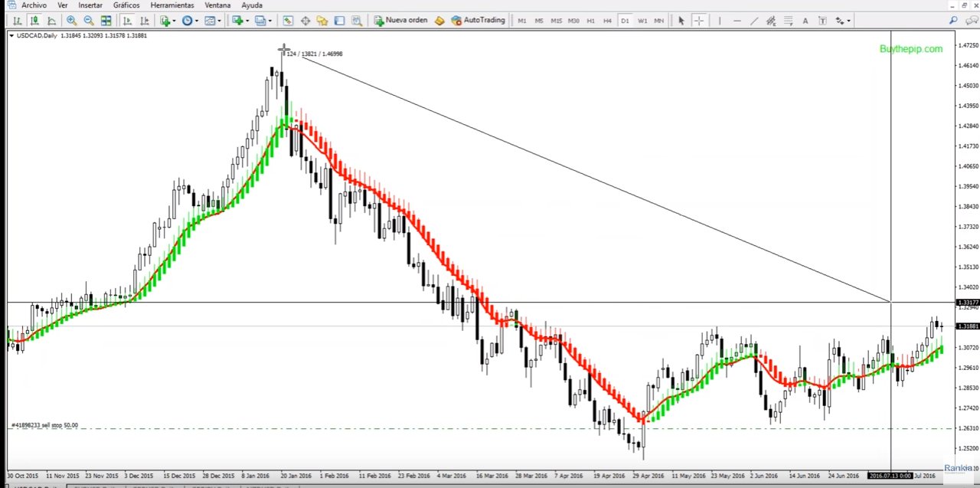Select the horizontal line drawing tool

737,21
